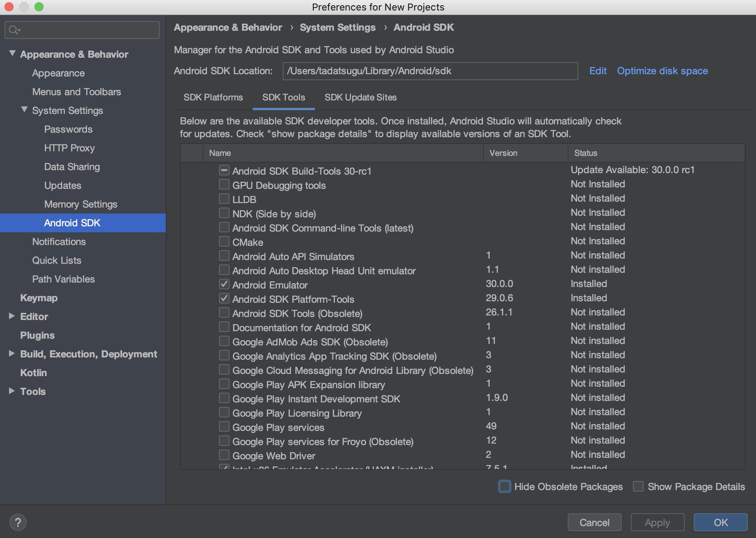Collapse the System Settings subtree arrow

[x=24, y=110]
